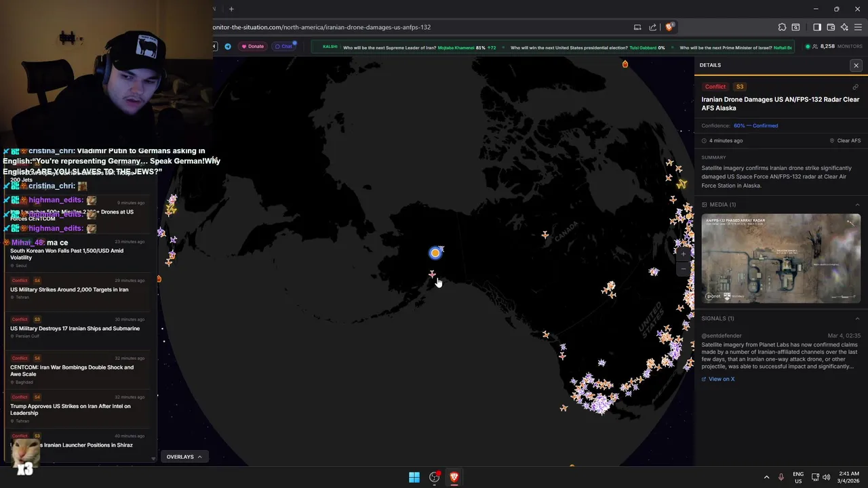The height and width of the screenshot is (488, 868).
Task: Click the Brave Shields lion icon in address bar
Action: (669, 27)
